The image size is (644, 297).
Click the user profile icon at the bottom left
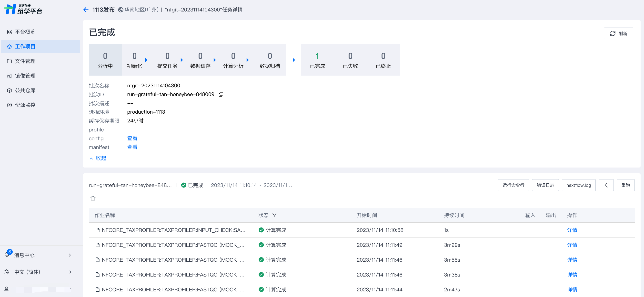pos(7,289)
